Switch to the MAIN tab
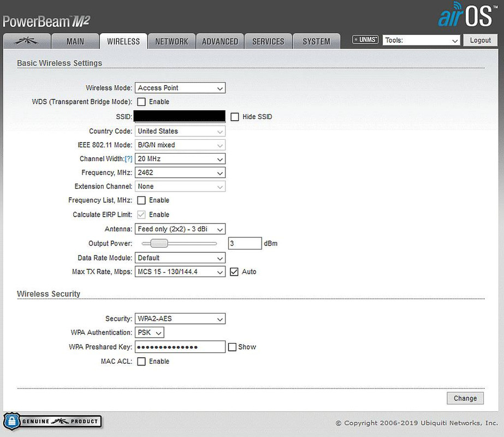This screenshot has height=437, width=504. tap(75, 41)
